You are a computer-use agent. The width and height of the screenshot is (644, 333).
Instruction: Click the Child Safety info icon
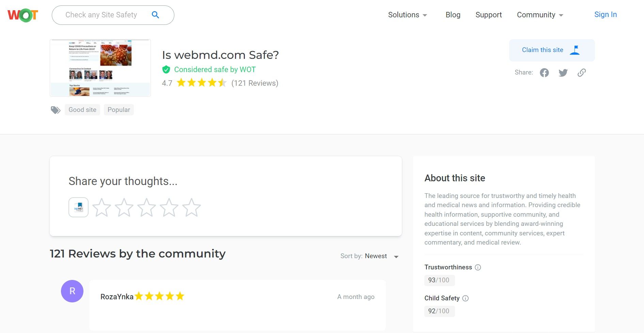coord(466,298)
